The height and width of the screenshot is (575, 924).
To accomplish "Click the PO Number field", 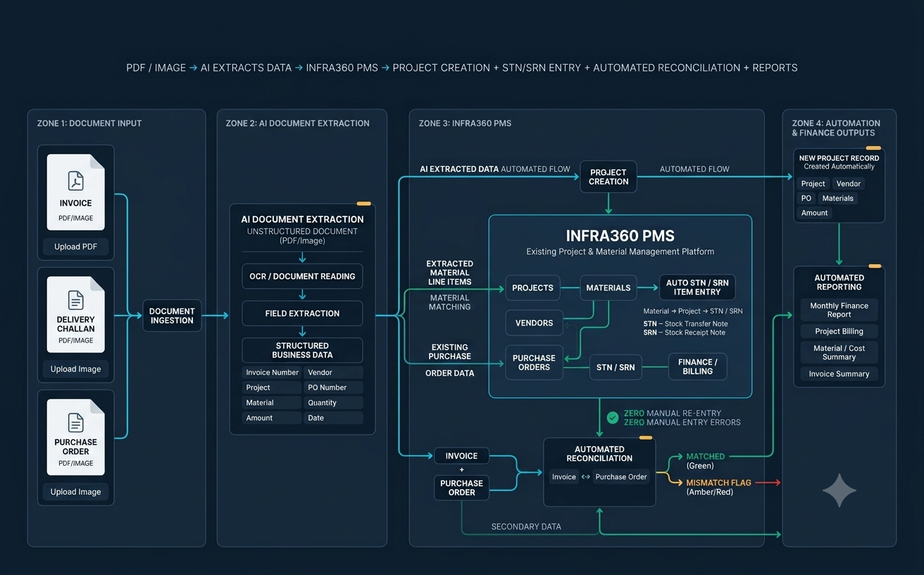I will click(x=334, y=388).
